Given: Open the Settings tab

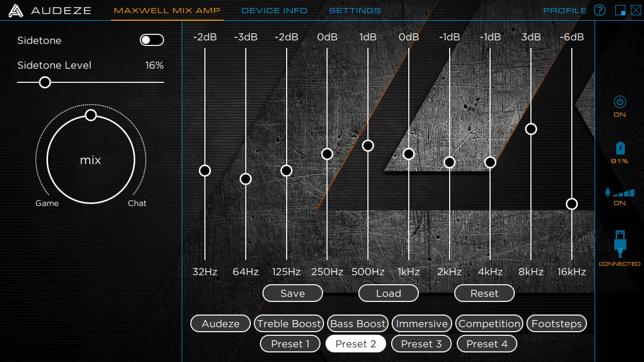Looking at the screenshot, I should (355, 10).
